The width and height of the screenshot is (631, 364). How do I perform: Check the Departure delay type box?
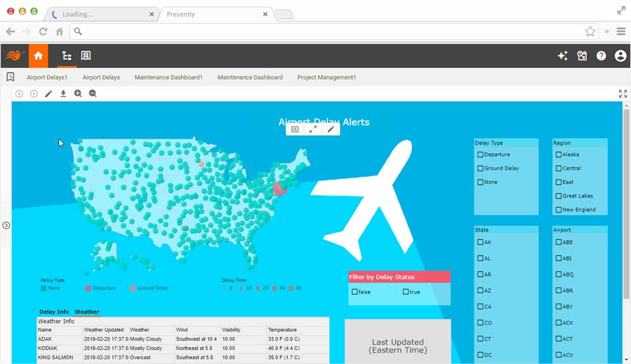point(480,155)
